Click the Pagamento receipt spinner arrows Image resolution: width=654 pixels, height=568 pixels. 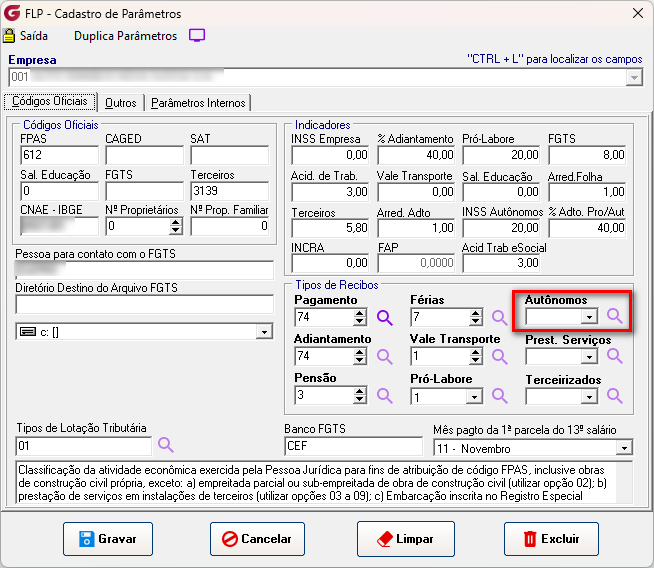point(360,317)
